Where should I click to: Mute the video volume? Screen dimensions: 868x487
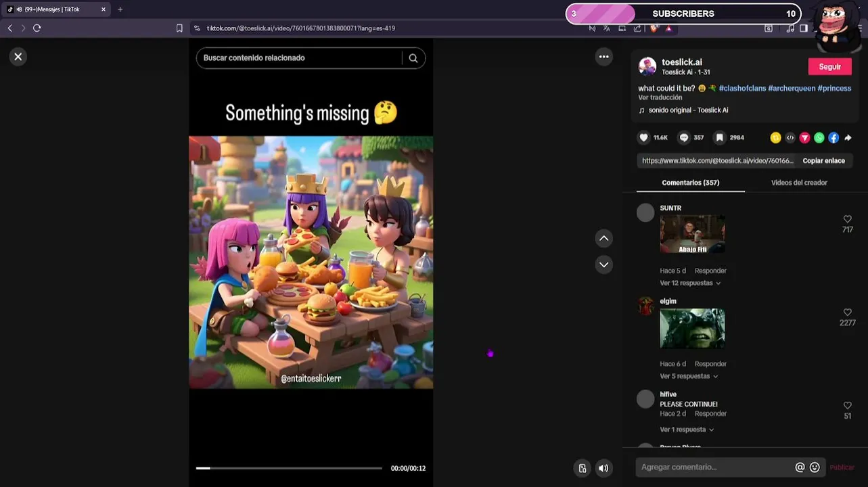[x=603, y=468]
